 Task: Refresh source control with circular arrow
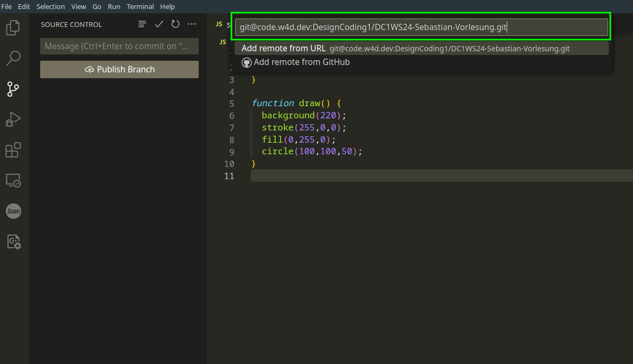point(175,24)
